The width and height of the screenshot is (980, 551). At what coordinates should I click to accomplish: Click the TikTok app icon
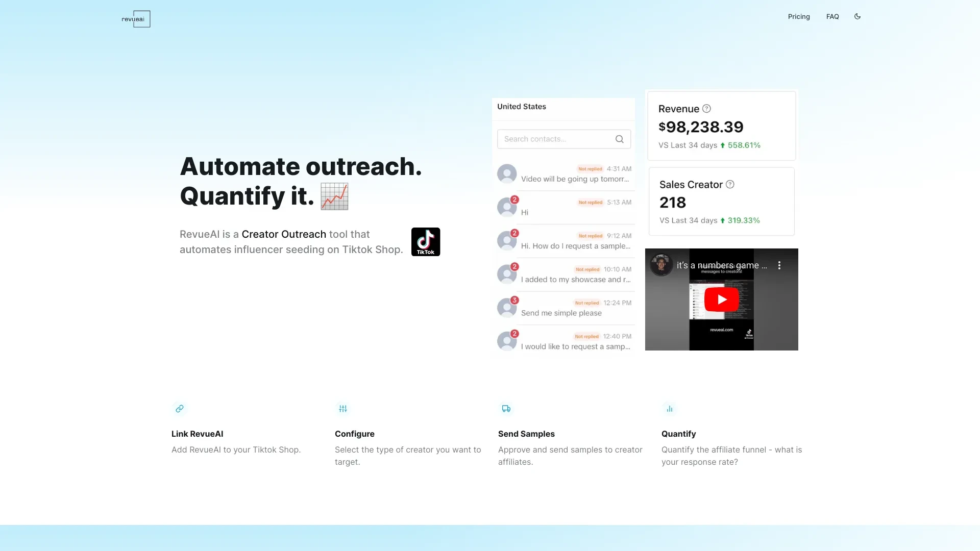tap(425, 241)
